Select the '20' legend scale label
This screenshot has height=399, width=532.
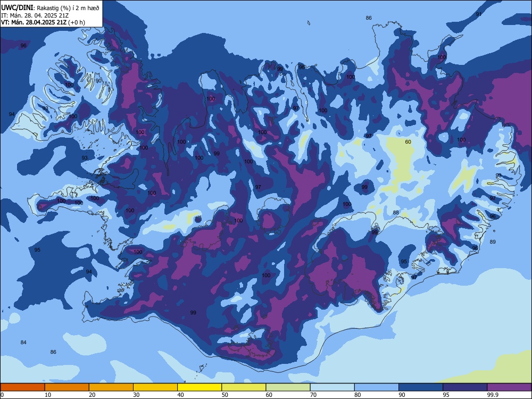pyautogui.click(x=92, y=395)
